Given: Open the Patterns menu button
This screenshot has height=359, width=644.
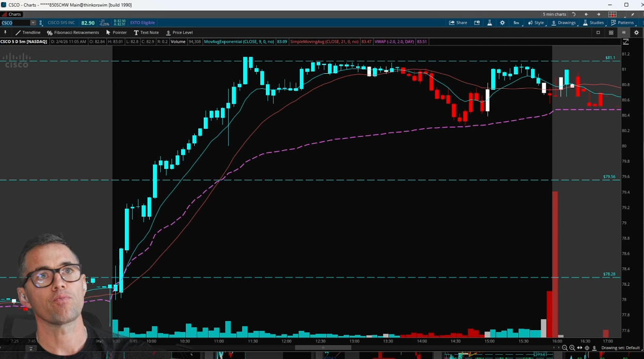Looking at the screenshot, I should click(622, 23).
